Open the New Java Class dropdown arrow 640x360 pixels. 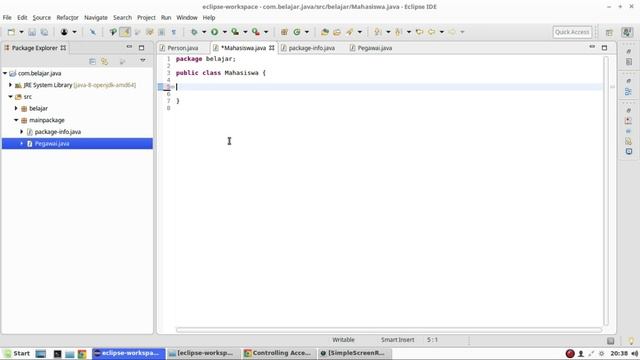tap(307, 32)
